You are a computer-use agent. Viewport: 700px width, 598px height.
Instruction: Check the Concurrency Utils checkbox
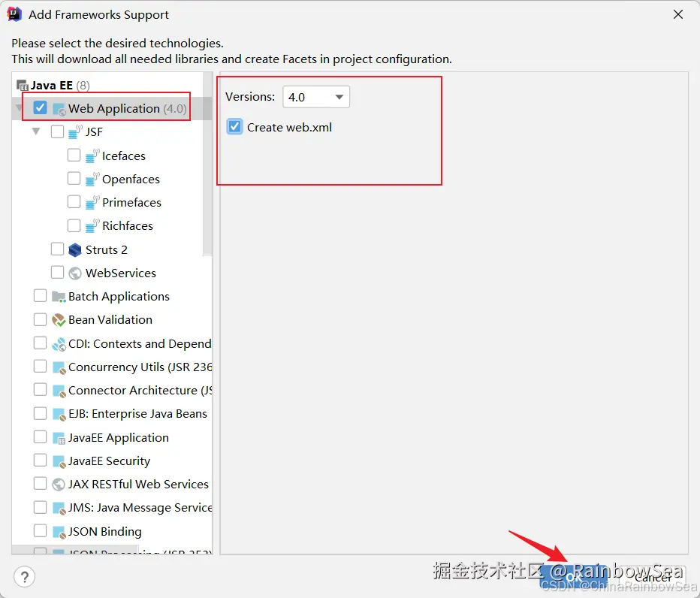click(x=40, y=366)
